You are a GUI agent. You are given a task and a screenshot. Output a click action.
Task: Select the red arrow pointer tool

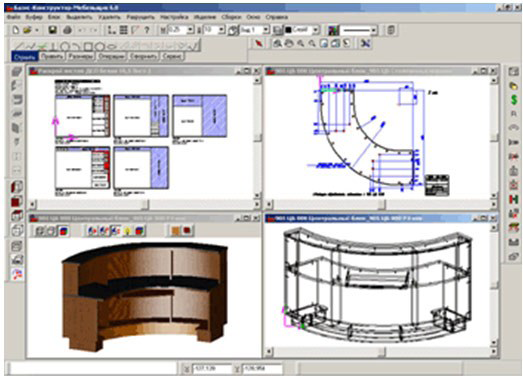[258, 44]
